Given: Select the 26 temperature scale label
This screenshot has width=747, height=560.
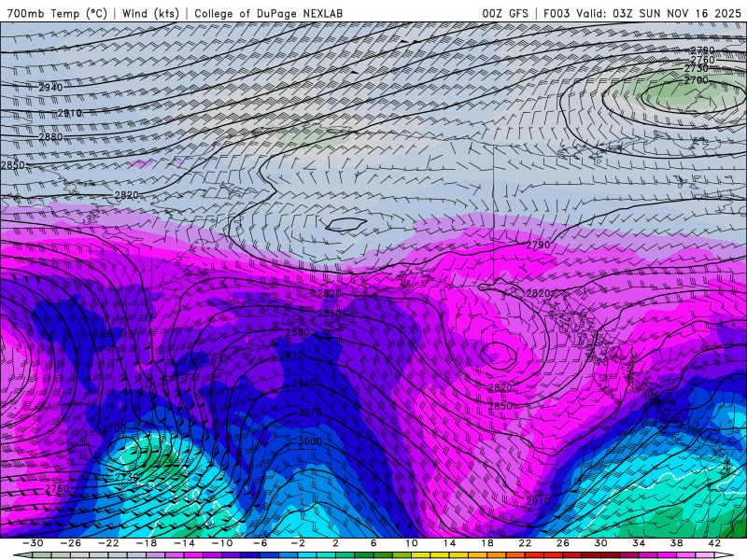Looking at the screenshot, I should 563,543.
